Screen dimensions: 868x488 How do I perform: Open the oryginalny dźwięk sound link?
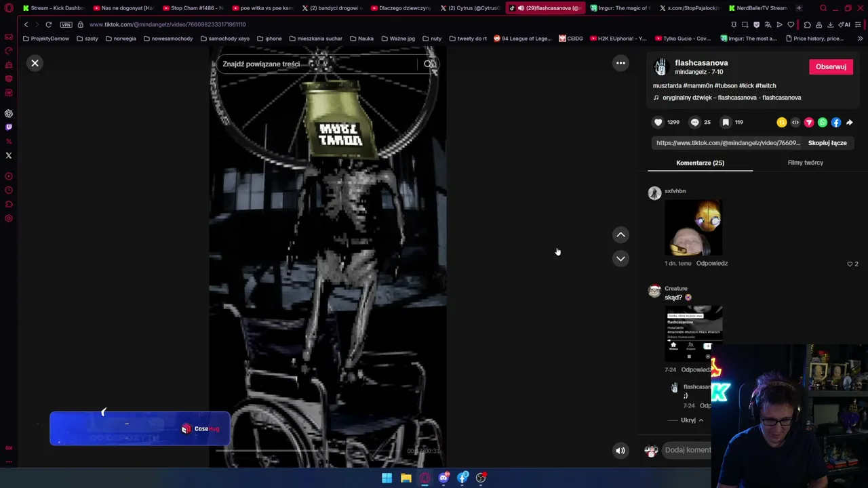pos(732,98)
